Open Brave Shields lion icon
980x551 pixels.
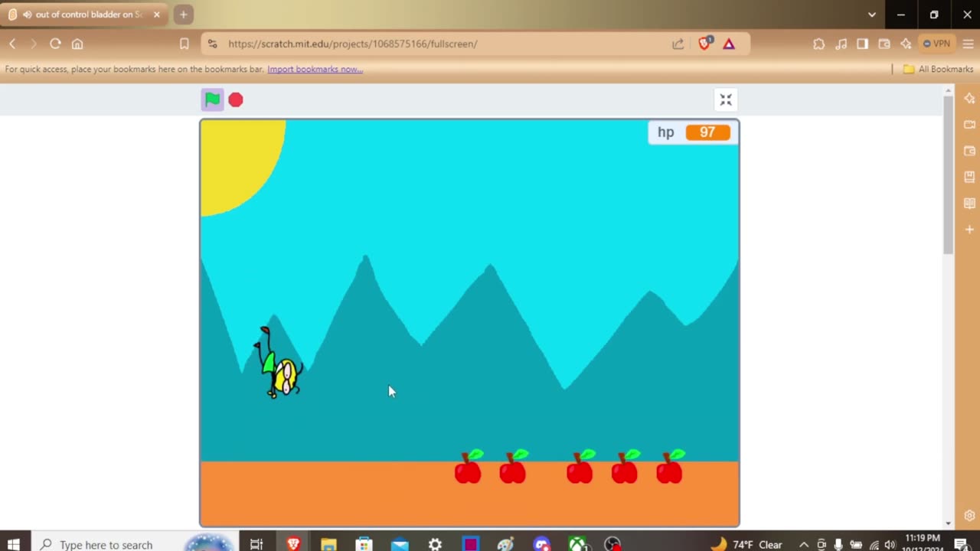coord(705,44)
